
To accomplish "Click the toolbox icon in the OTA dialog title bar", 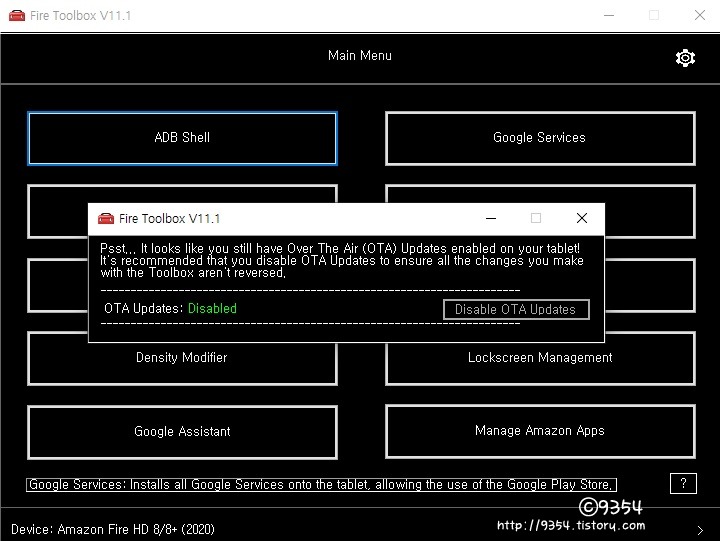I will pyautogui.click(x=106, y=219).
